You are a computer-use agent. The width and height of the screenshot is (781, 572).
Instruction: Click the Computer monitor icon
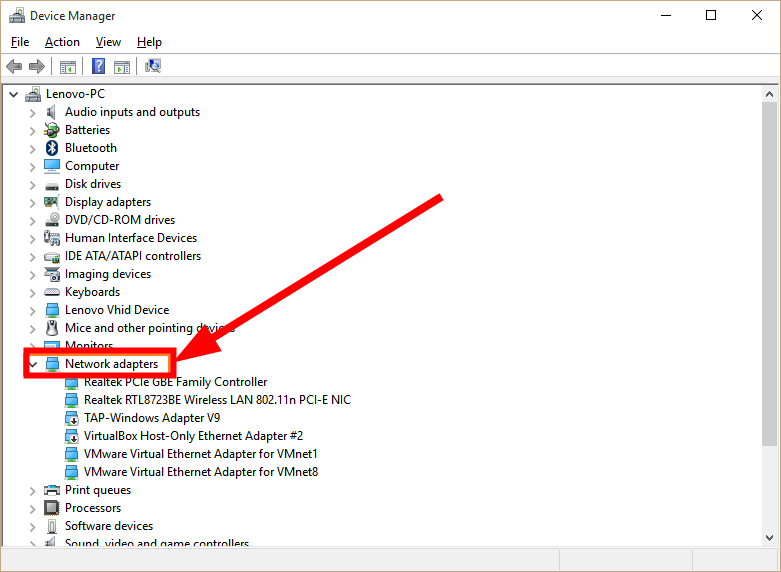point(52,166)
